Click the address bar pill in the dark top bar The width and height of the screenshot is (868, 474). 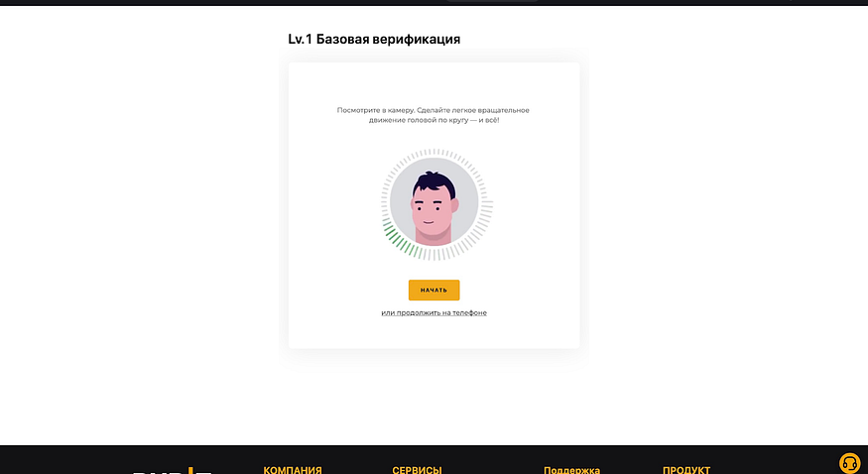[493, 1]
